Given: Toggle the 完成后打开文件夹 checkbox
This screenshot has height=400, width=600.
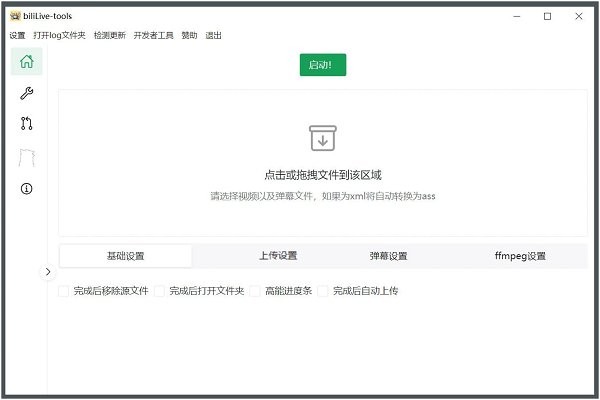Looking at the screenshot, I should tap(160, 291).
